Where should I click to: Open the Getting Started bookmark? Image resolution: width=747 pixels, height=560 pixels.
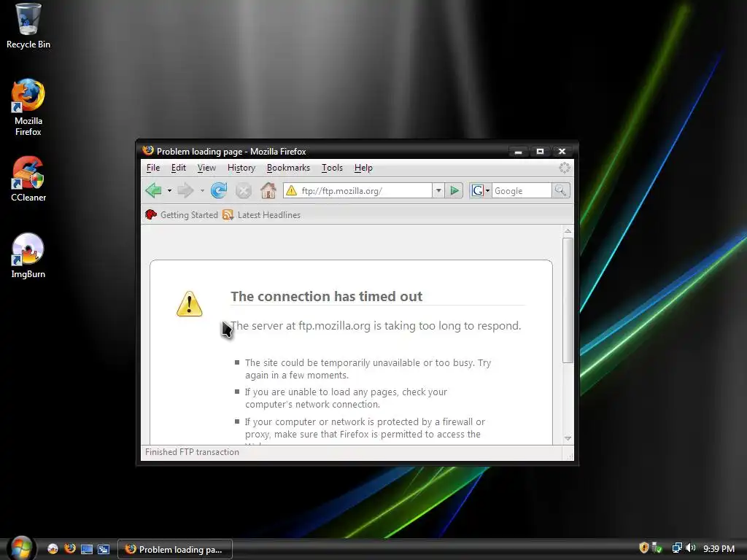[182, 215]
